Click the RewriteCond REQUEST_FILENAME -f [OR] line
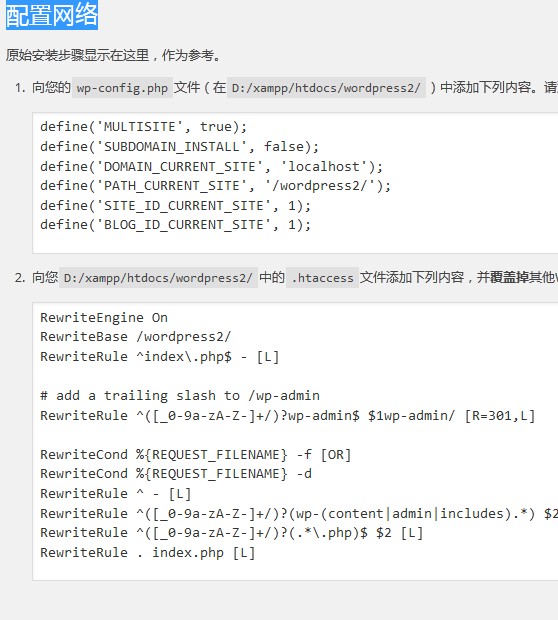This screenshot has height=620, width=558. coord(196,454)
